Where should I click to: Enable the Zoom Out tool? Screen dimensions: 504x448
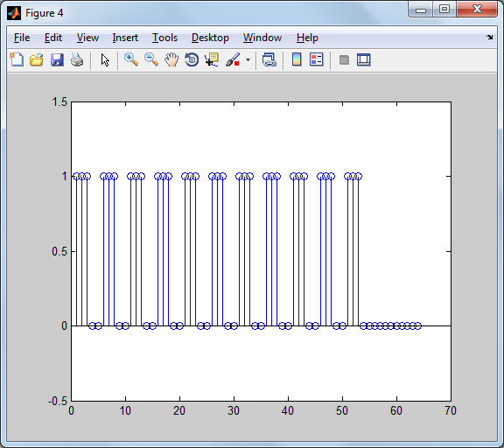pyautogui.click(x=151, y=59)
